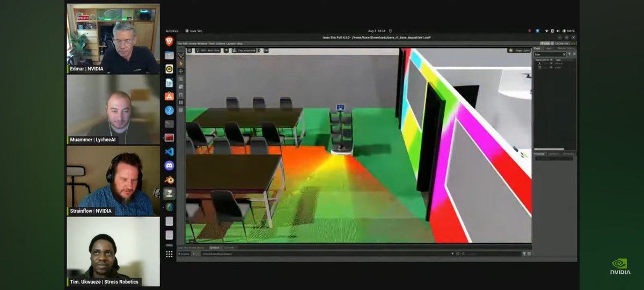Launch Rhythmbox from the Ubuntu dock
Image resolution: width=644 pixels, height=290 pixels.
click(x=169, y=68)
